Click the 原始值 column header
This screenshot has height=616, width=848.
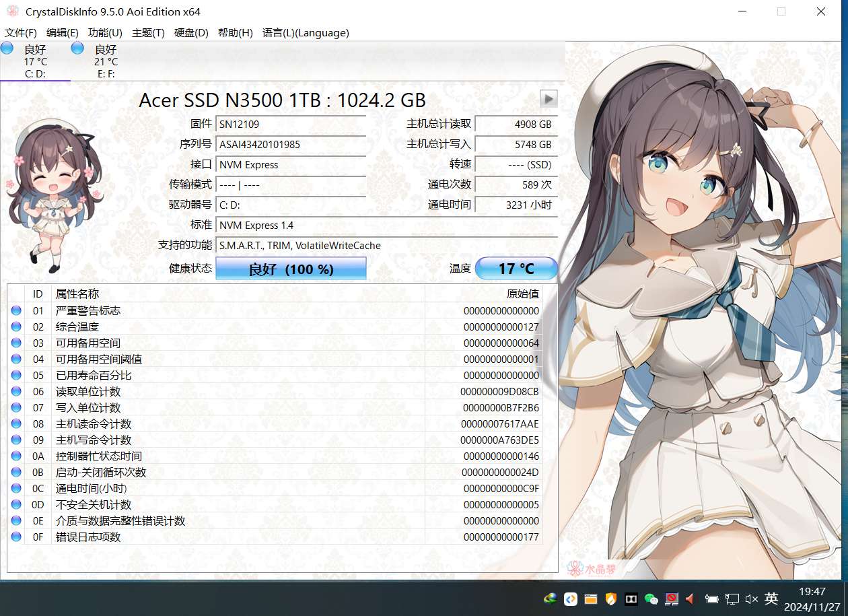click(x=484, y=294)
